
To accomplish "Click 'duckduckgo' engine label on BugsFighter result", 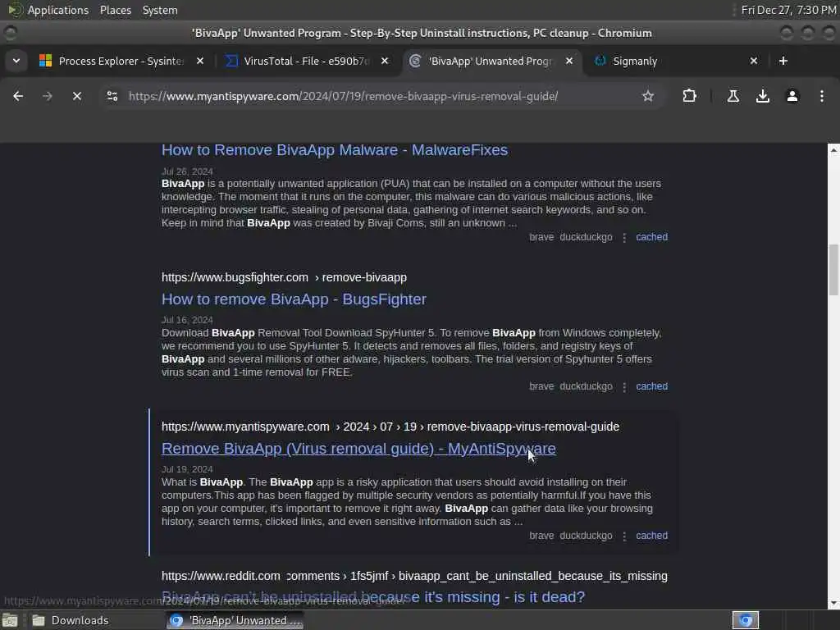I will point(586,386).
